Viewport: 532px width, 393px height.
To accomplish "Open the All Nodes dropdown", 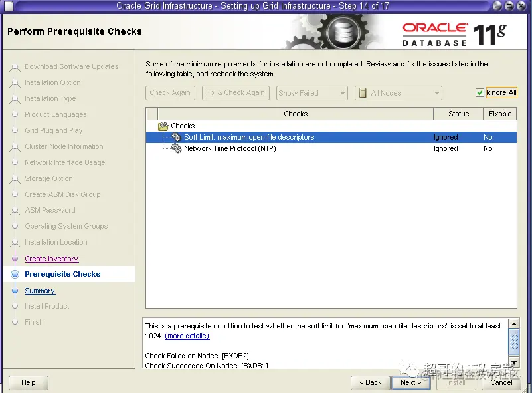I will pos(399,93).
